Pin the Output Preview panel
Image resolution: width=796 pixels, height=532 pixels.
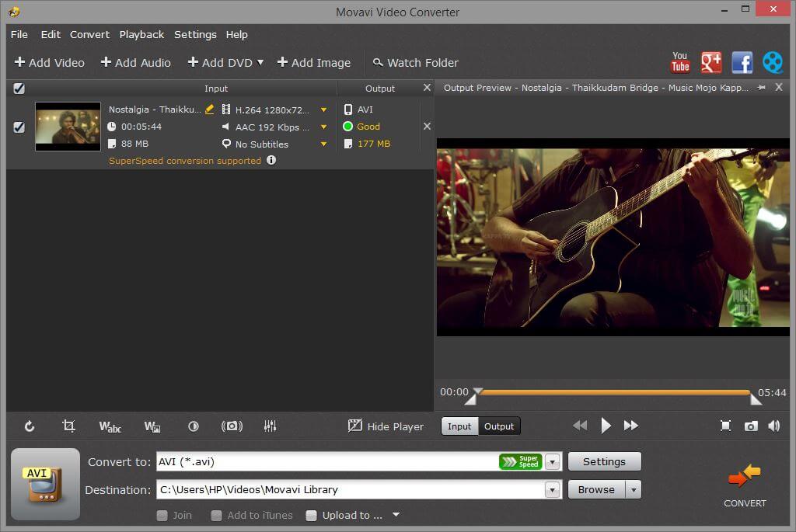click(761, 88)
